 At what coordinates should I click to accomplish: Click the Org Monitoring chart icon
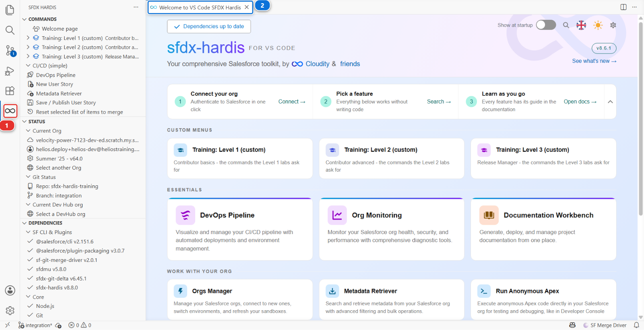pos(337,215)
